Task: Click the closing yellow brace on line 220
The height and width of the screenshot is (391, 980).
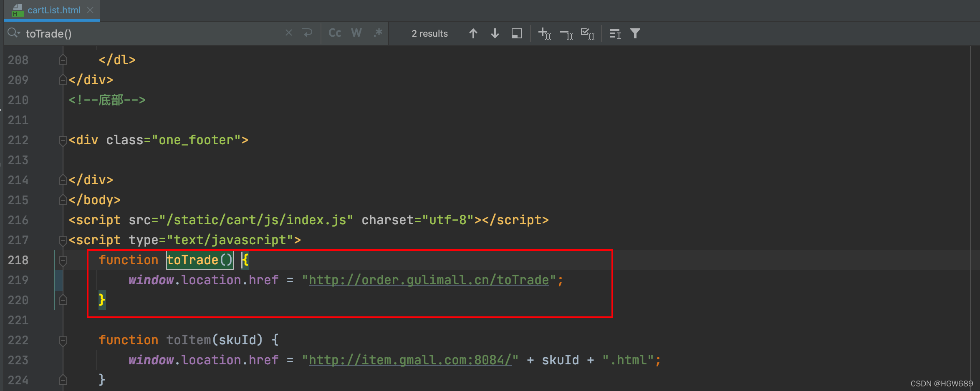Action: pos(102,300)
